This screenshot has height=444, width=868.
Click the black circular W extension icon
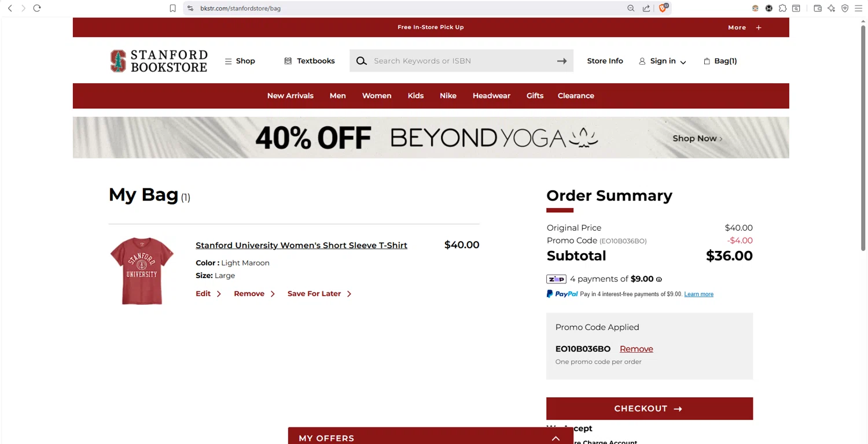pos(769,8)
